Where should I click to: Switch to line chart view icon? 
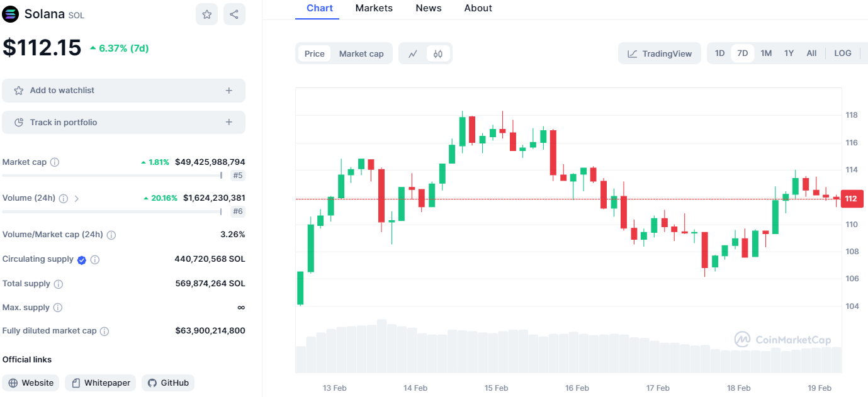(x=413, y=53)
